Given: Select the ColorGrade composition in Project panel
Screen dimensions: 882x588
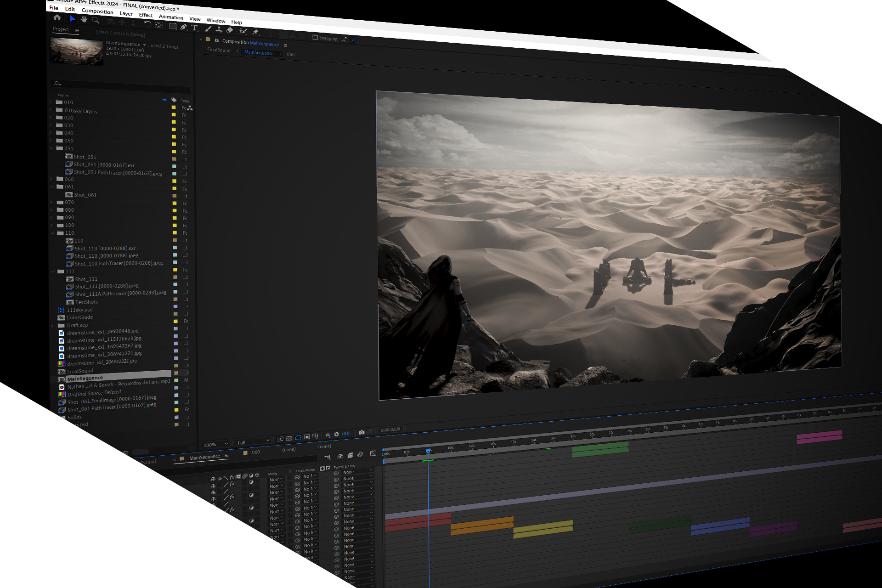Looking at the screenshot, I should [x=79, y=317].
